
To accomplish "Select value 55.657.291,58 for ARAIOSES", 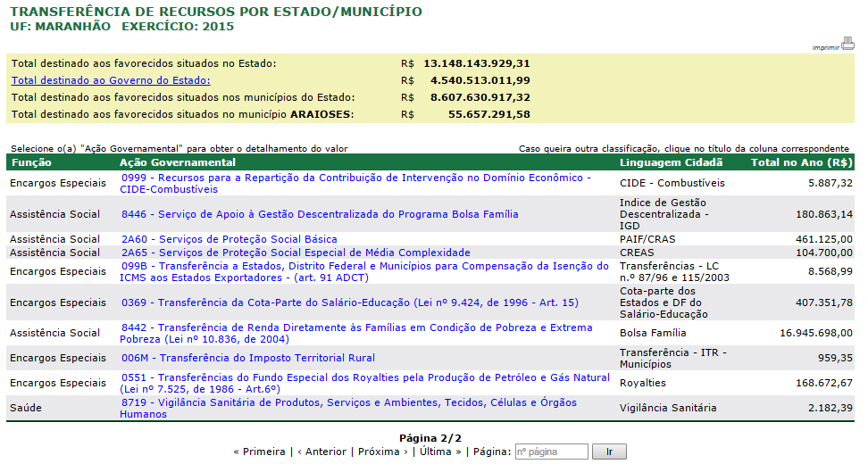I will [x=488, y=114].
